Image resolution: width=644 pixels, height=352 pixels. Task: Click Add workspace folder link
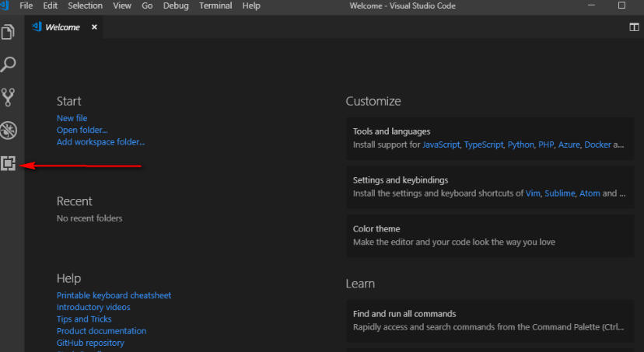pyautogui.click(x=100, y=142)
